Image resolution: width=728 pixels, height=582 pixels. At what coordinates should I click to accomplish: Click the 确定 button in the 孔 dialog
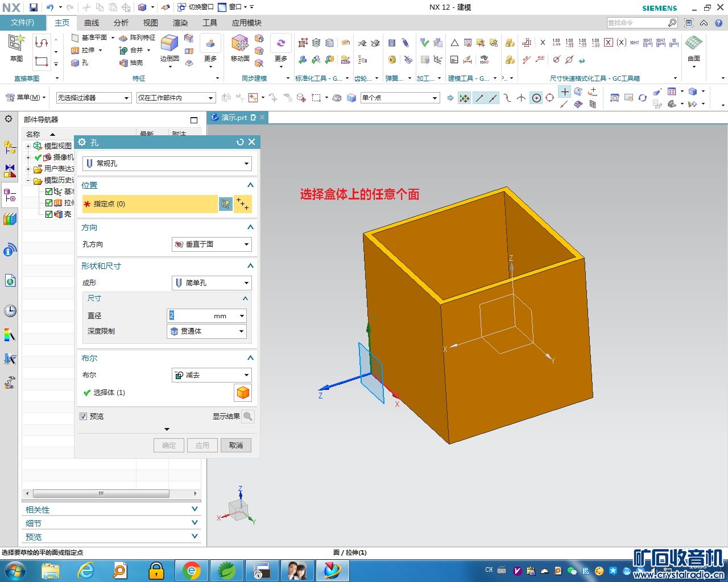click(x=169, y=446)
